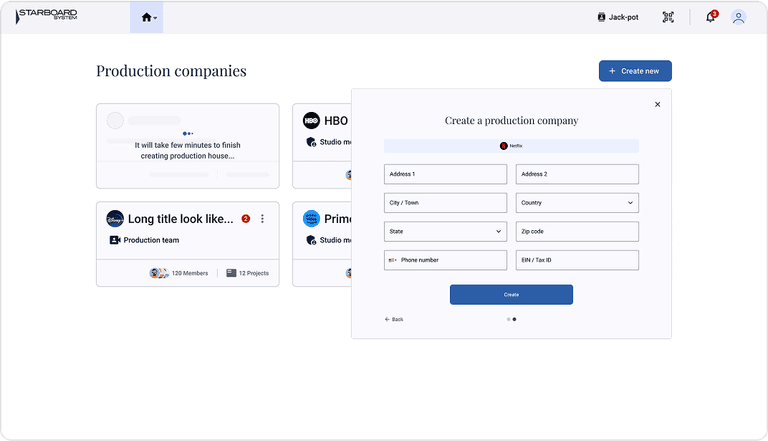Open the user profile avatar icon
Image resolution: width=768 pixels, height=441 pixels.
coord(738,17)
